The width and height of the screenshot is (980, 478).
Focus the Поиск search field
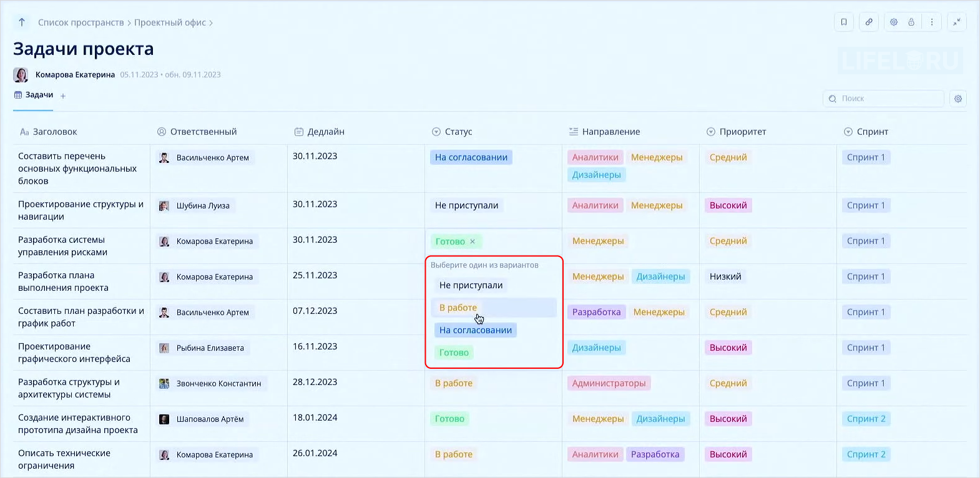pos(883,99)
